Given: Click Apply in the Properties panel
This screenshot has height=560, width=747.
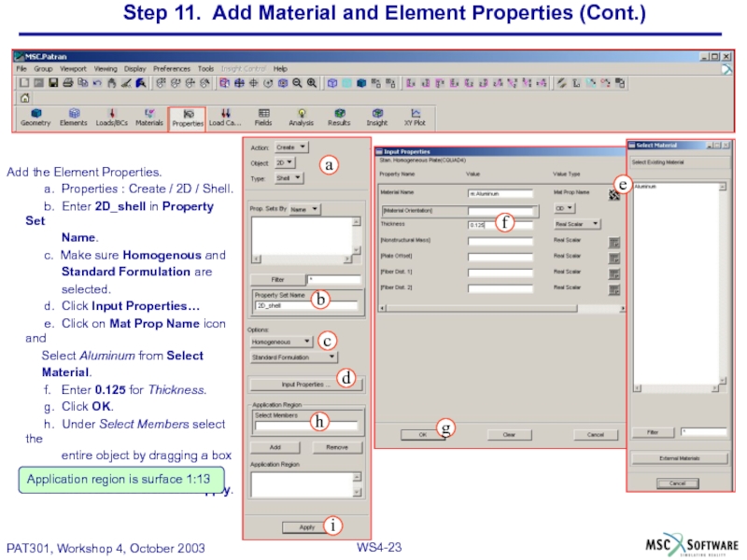Looking at the screenshot, I should point(307,527).
